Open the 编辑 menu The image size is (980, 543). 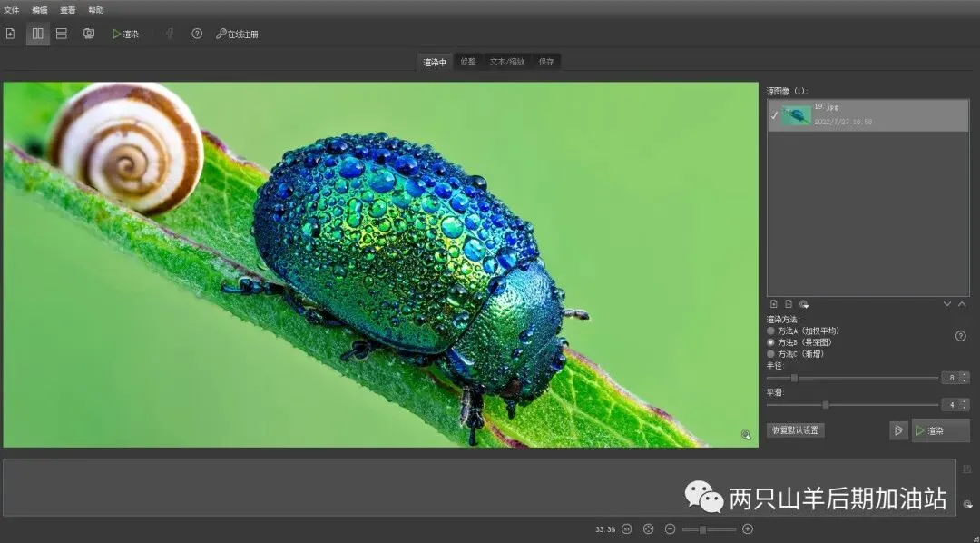(x=39, y=10)
